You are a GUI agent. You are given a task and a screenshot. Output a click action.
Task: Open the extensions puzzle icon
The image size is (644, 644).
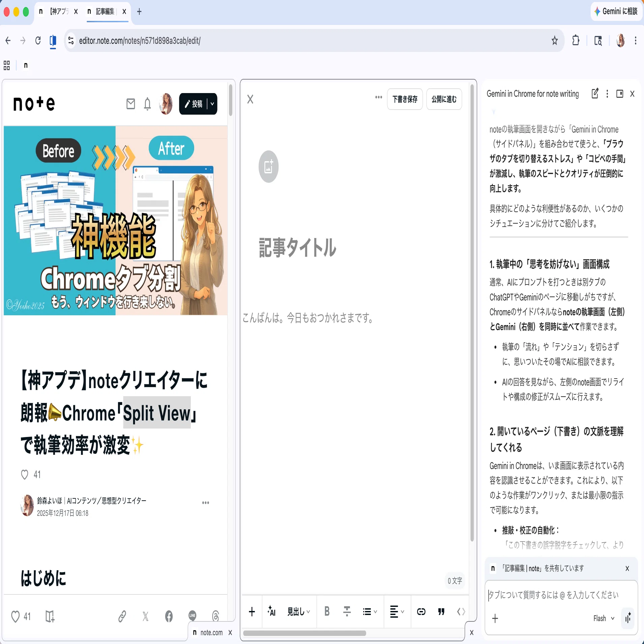coord(576,41)
